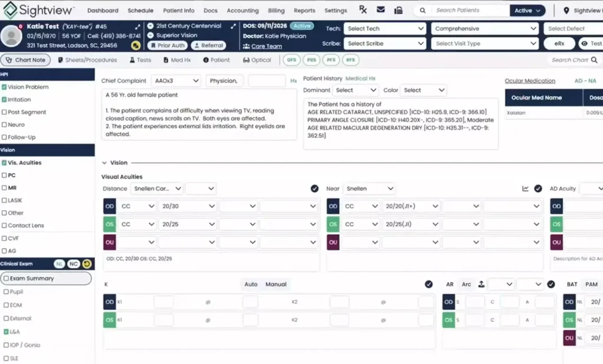The width and height of the screenshot is (603, 364).
Task: Open the Schedule menu
Action: [x=140, y=11]
